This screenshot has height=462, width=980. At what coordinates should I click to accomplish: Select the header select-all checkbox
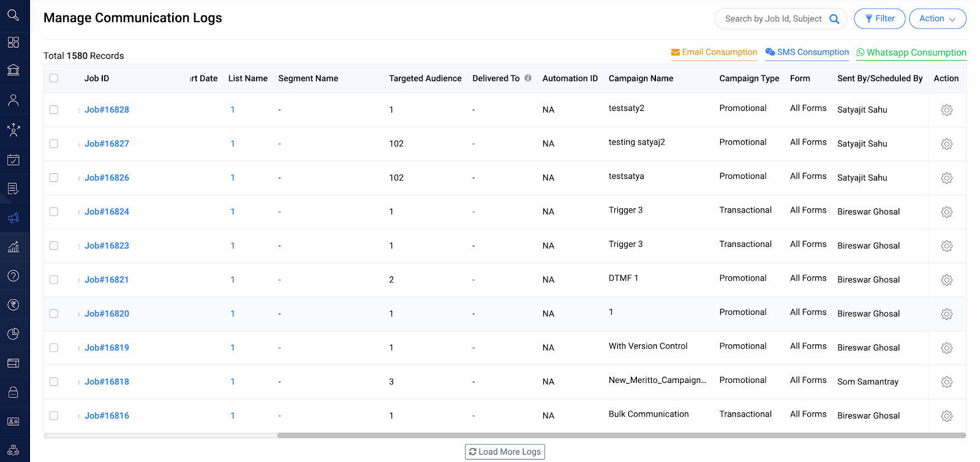pyautogui.click(x=54, y=78)
